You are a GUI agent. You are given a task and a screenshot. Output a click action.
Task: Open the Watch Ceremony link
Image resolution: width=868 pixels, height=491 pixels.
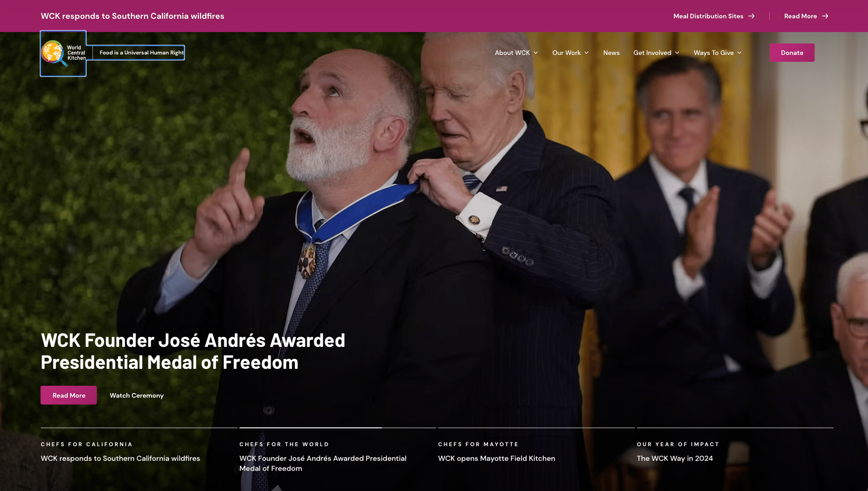pyautogui.click(x=136, y=395)
